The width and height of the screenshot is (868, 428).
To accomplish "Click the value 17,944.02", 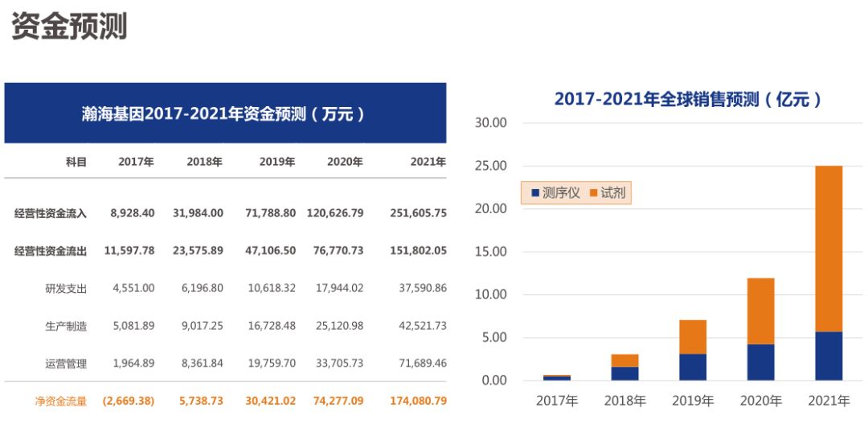I will coord(339,289).
